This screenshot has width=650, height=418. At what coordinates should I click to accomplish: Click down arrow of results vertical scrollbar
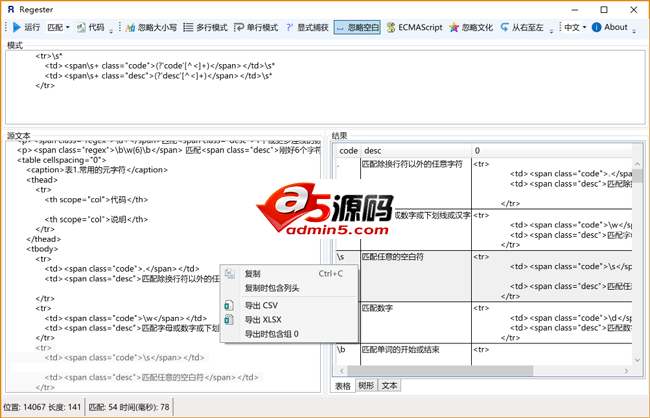pos(638,360)
